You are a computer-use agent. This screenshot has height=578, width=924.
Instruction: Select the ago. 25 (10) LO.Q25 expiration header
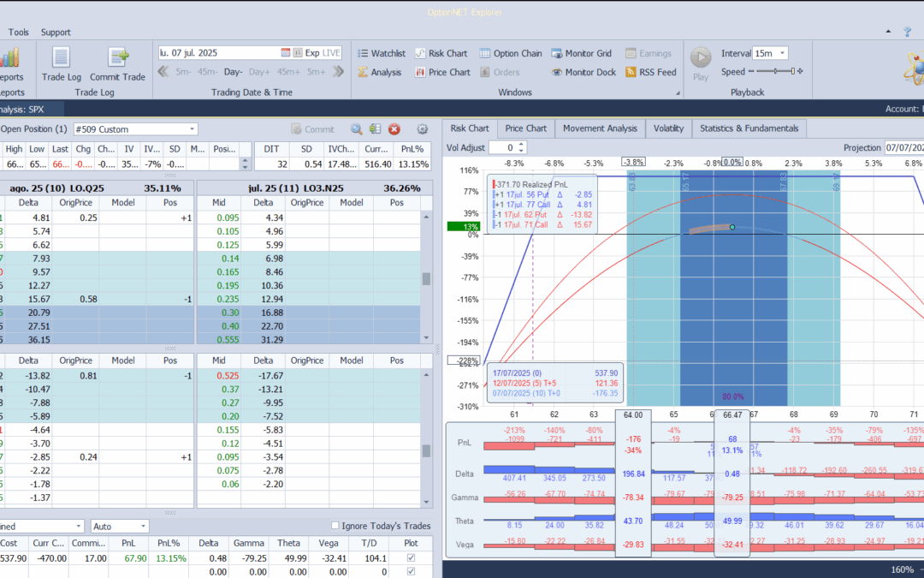point(96,188)
